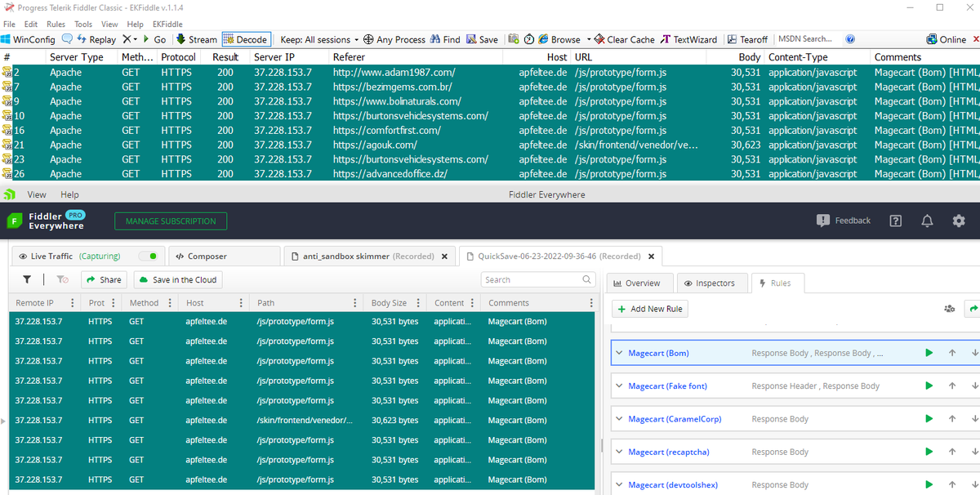
Task: Click the green share arrow in the Rules panel
Action: (973, 309)
